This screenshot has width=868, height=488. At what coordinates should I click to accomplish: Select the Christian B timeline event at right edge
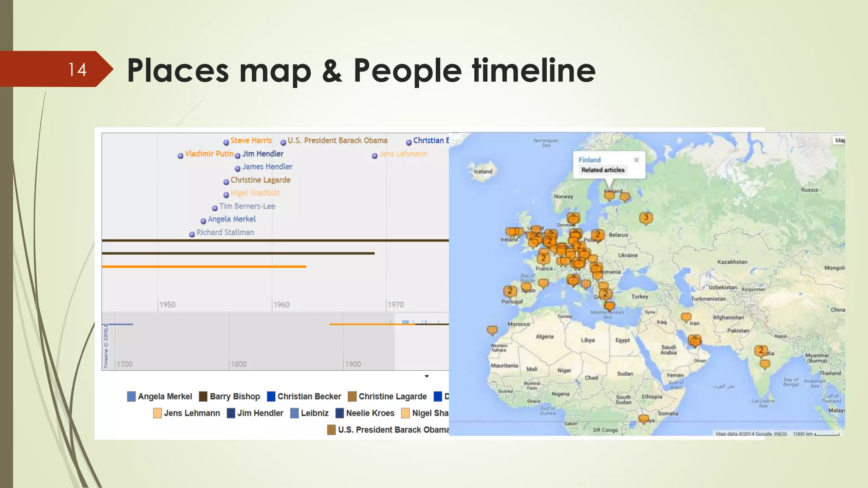pyautogui.click(x=427, y=141)
